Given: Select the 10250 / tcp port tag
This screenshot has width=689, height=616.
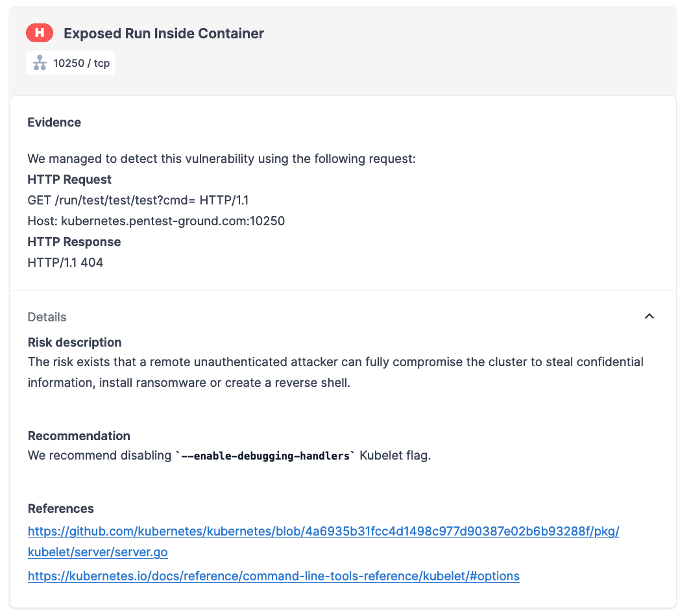Looking at the screenshot, I should click(x=81, y=63).
